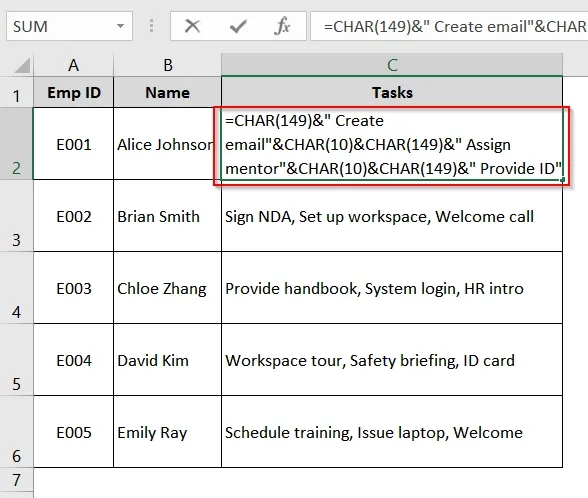Select the Sign NDA tasks cell
Image resolution: width=588 pixels, height=498 pixels.
(392, 216)
